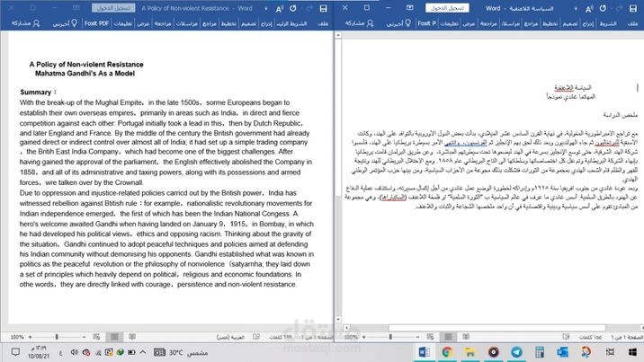This screenshot has width=644, height=362.
Task: Click the font size 'A' icon in English window
Action: pos(280,9)
